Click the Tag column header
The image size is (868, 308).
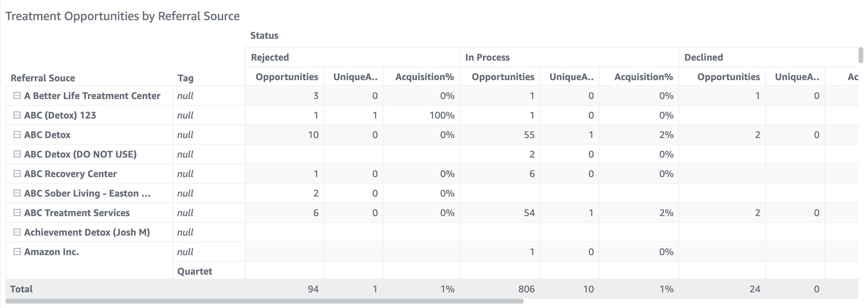[185, 78]
